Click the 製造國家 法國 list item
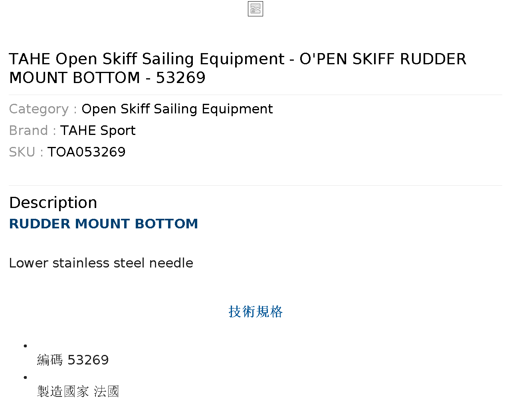The width and height of the screenshot is (511, 420). click(78, 392)
